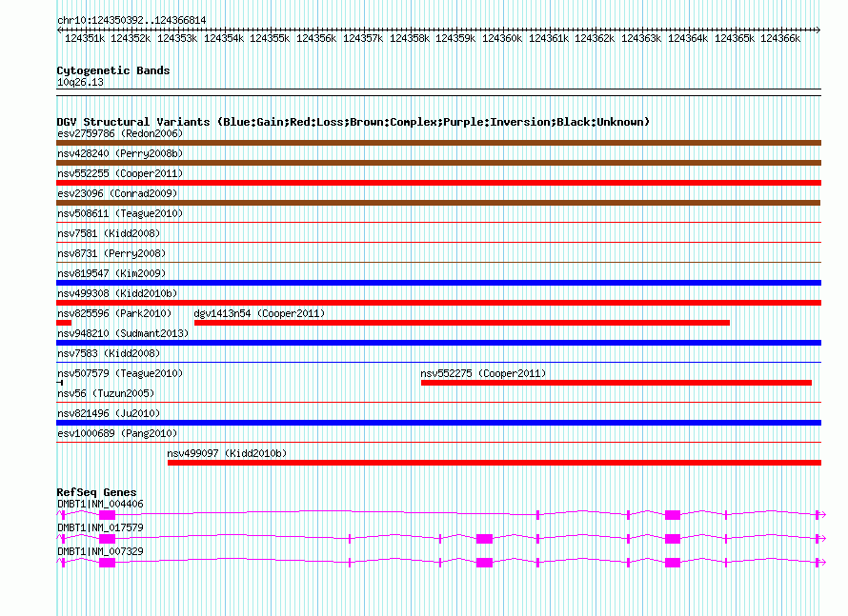Click the tiny black glyph under nsv507579
Image resolution: width=848 pixels, height=616 pixels.
pos(59,383)
